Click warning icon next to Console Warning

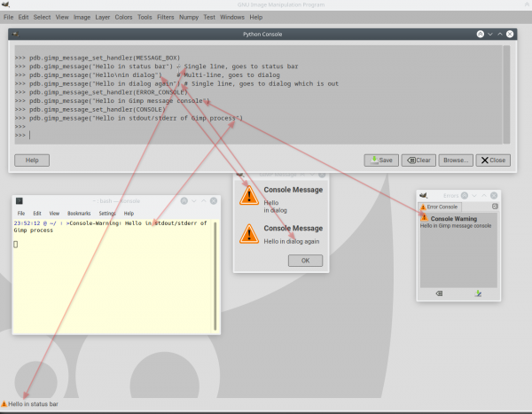coord(424,217)
